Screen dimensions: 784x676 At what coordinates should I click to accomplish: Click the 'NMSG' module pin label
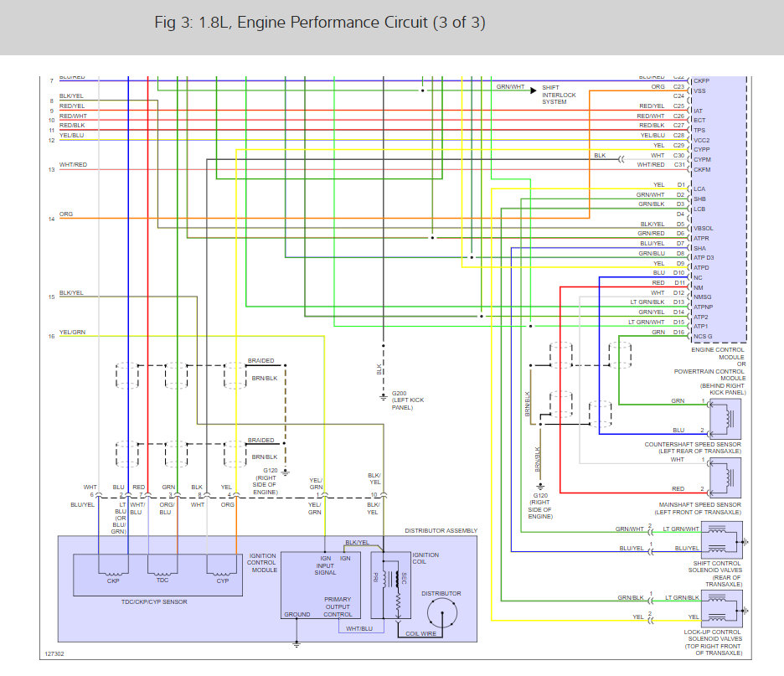click(703, 297)
